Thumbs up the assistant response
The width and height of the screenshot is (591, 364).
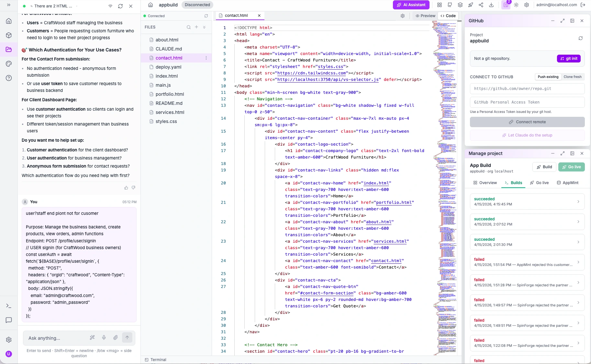(126, 188)
